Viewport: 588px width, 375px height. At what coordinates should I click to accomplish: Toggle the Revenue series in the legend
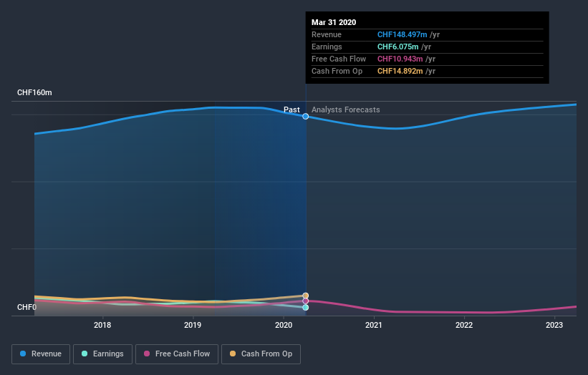pyautogui.click(x=41, y=354)
